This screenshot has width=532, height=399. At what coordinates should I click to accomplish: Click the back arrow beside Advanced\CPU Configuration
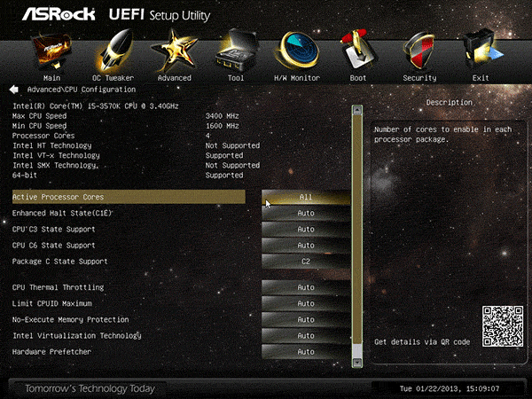(14, 90)
